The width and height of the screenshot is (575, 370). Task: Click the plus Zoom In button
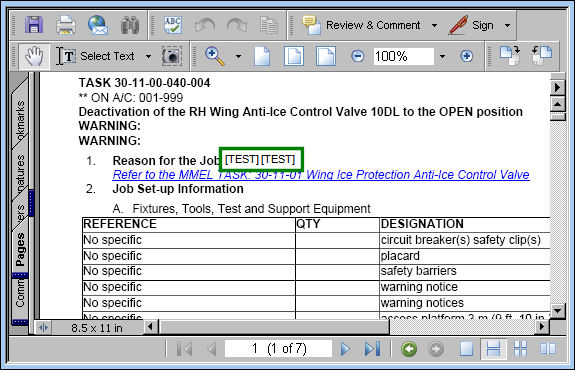pos(466,56)
